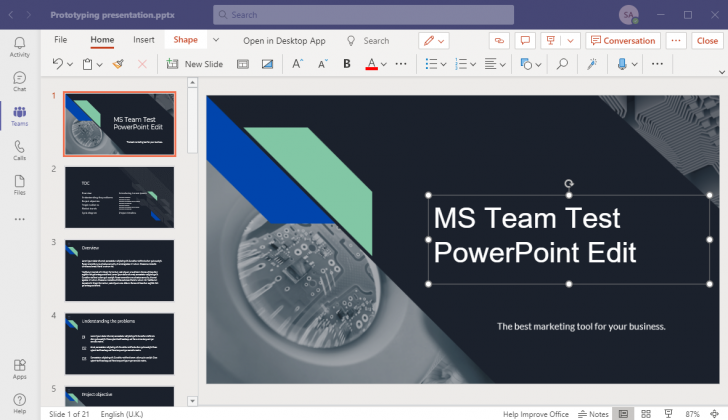Screen dimensions: 728x420
Task: Click the Designer magic wand icon
Action: coord(592,64)
